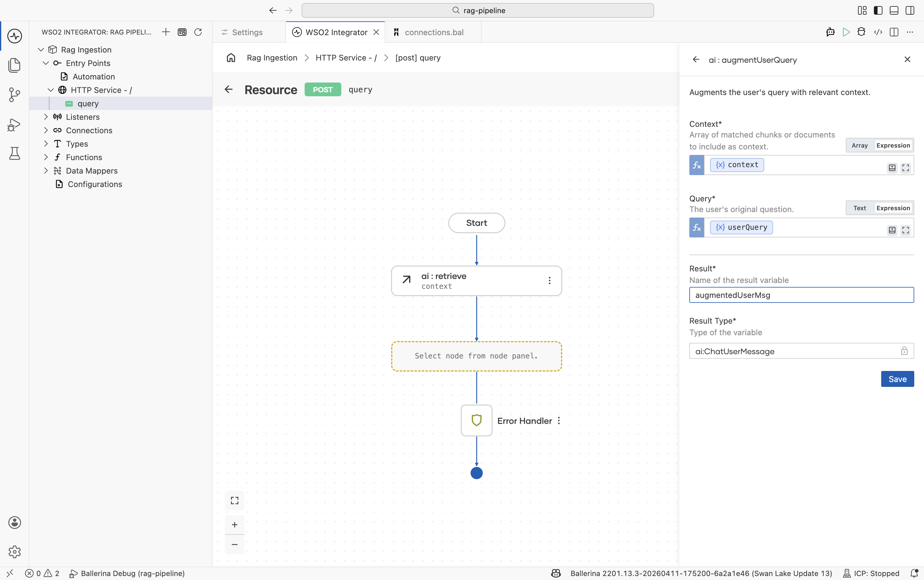
Task: Switch Query input to Expression mode
Action: click(x=893, y=208)
